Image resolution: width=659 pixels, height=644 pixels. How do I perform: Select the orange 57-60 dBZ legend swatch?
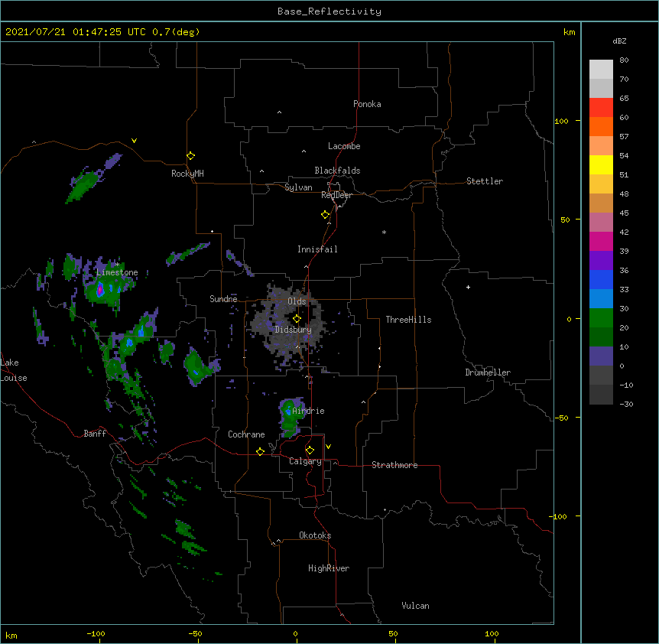pyautogui.click(x=601, y=126)
